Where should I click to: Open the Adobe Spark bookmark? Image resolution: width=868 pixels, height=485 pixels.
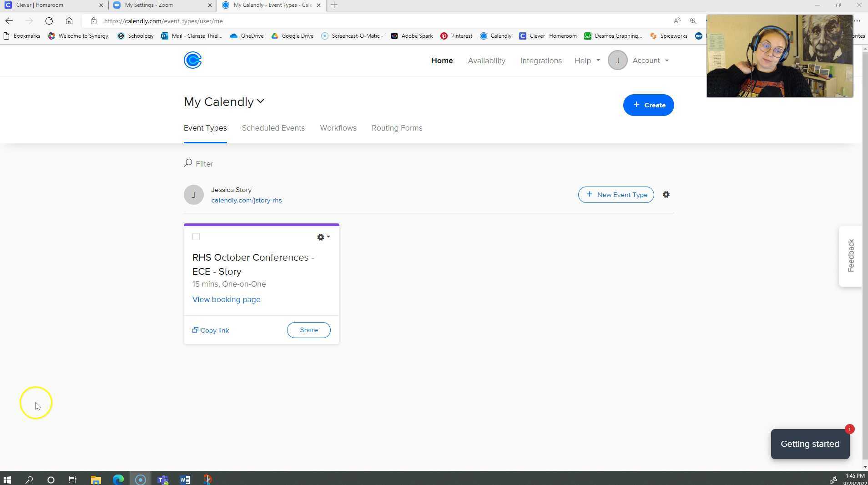coord(412,36)
